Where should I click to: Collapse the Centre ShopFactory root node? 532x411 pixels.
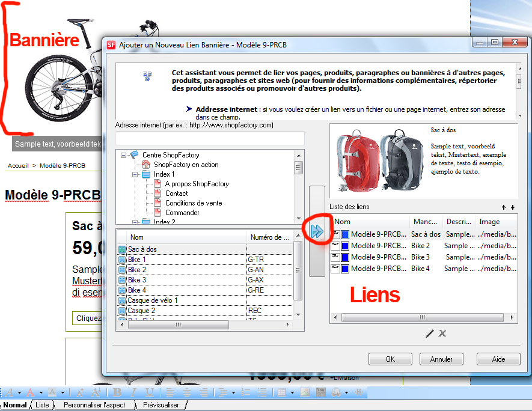[123, 155]
